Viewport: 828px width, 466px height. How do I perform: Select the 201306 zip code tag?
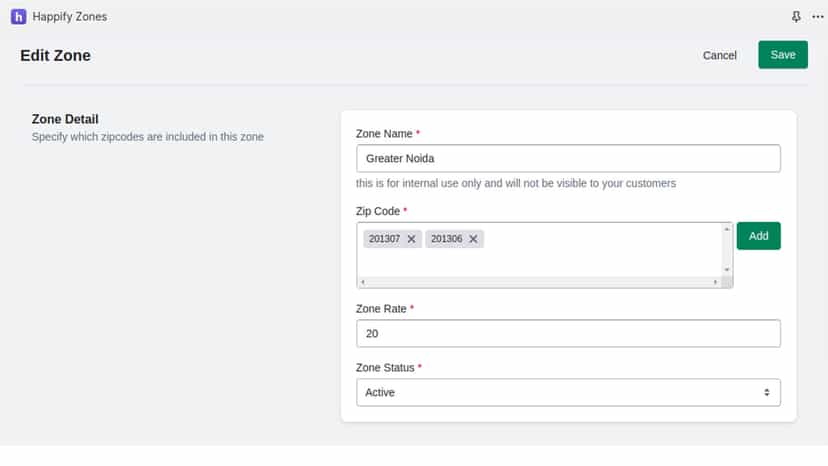[x=446, y=239]
